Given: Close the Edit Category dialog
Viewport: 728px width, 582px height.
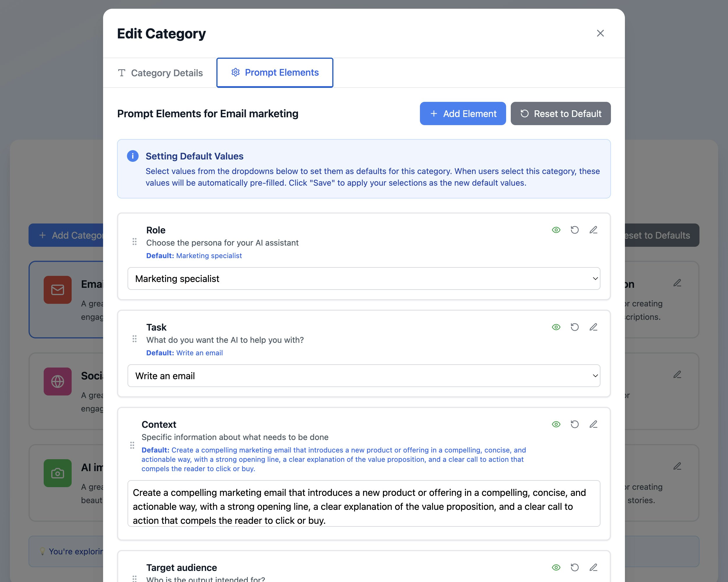Looking at the screenshot, I should (600, 33).
